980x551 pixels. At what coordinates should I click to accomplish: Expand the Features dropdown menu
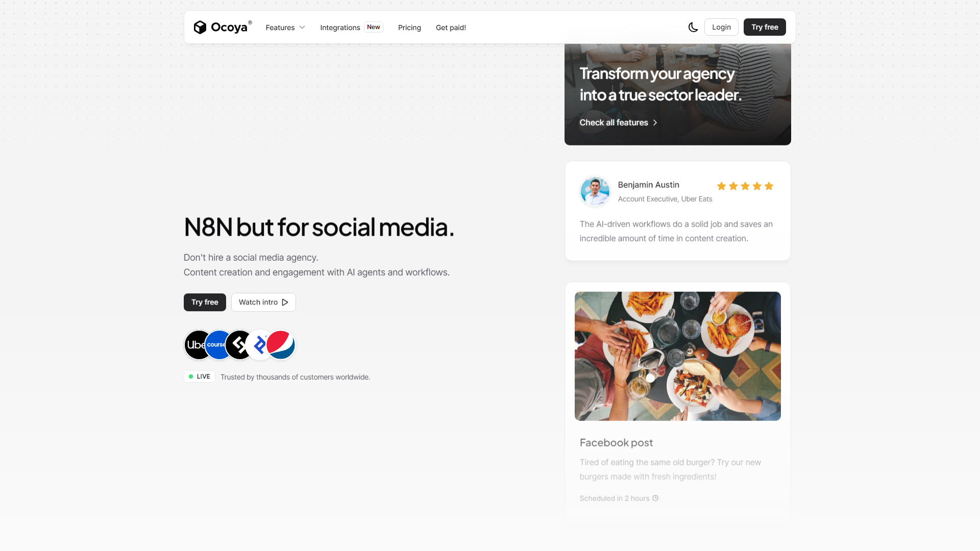pyautogui.click(x=285, y=28)
